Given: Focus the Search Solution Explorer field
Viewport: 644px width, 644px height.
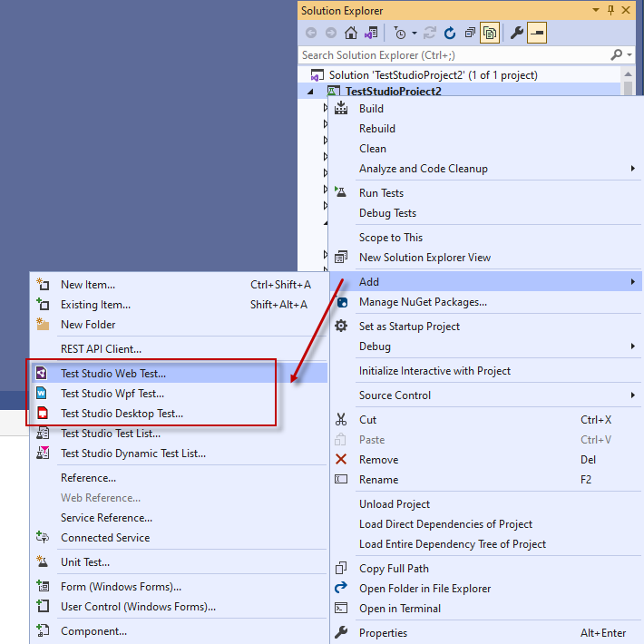Looking at the screenshot, I should click(454, 55).
